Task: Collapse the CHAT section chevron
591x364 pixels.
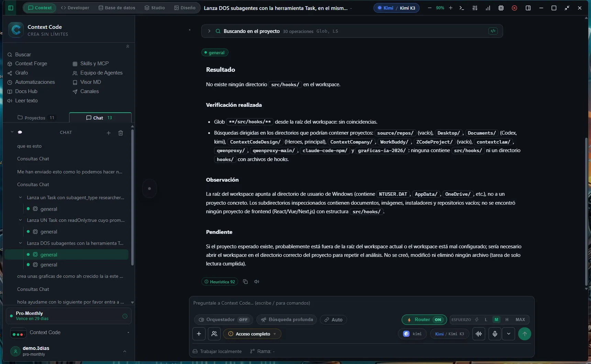Action: tap(12, 132)
